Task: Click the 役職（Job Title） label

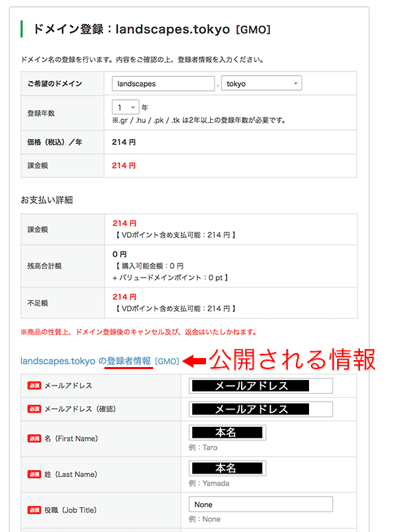Action: (71, 510)
